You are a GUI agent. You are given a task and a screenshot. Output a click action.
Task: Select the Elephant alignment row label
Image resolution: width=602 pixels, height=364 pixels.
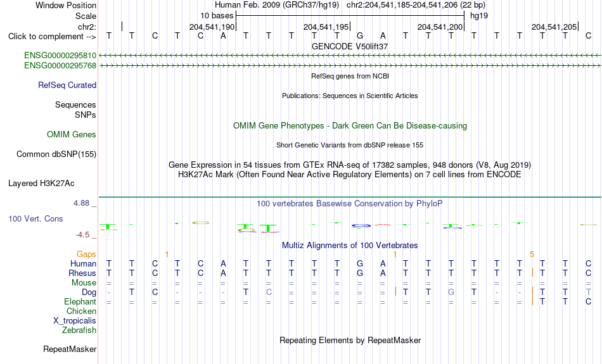point(80,302)
